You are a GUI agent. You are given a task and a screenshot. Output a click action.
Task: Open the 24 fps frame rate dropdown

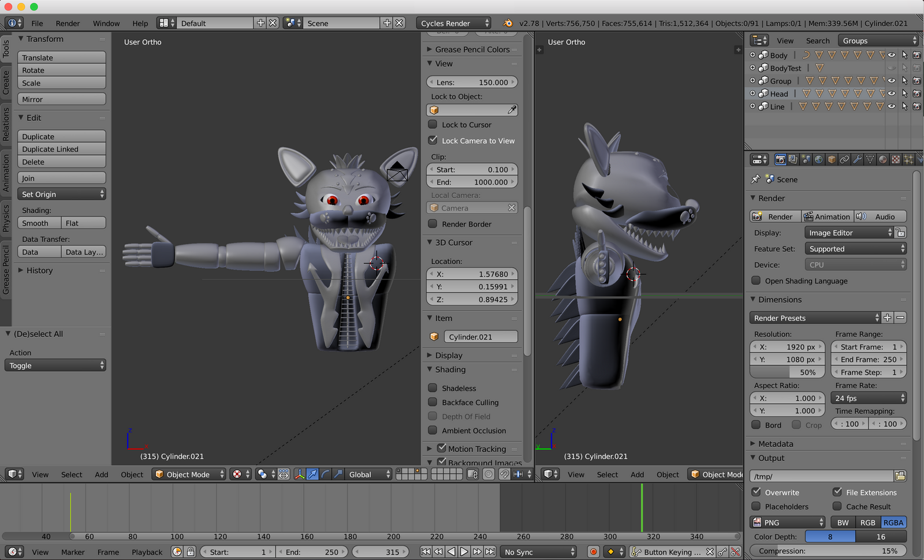(x=869, y=398)
